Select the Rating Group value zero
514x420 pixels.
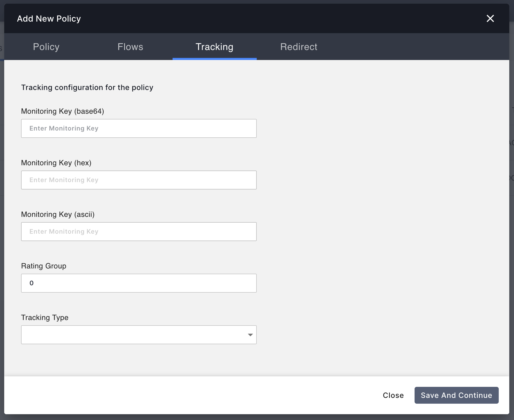tap(32, 283)
